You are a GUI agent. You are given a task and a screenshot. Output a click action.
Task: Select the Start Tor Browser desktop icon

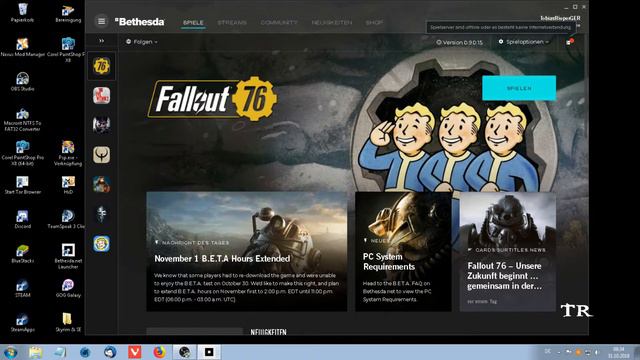pos(22,185)
